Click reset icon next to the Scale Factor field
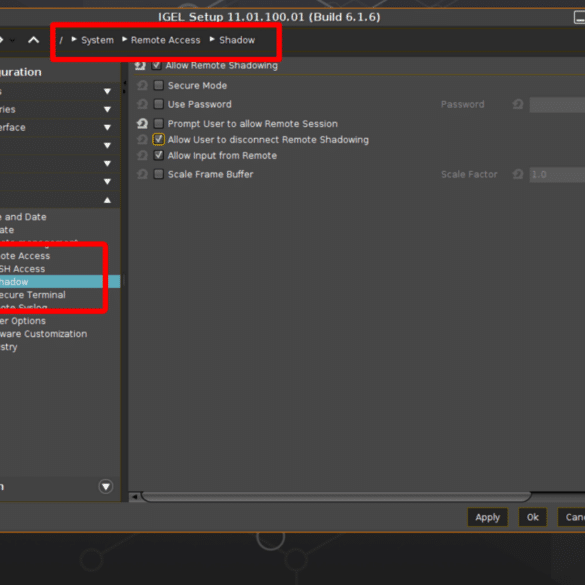Screen dimensions: 585x585 518,174
